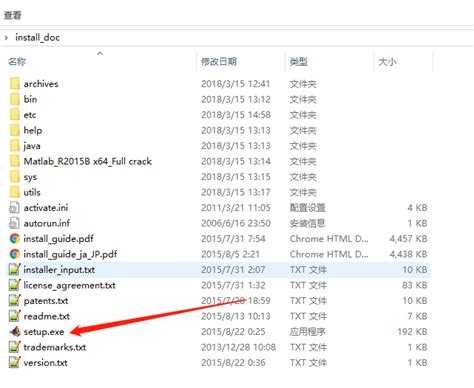The height and width of the screenshot is (388, 474).
Task: Select the java folder icon
Action: [x=15, y=146]
